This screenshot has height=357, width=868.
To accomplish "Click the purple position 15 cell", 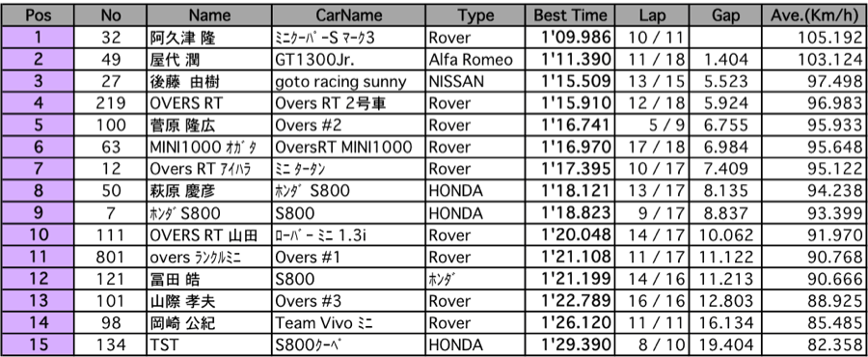I will [x=39, y=344].
